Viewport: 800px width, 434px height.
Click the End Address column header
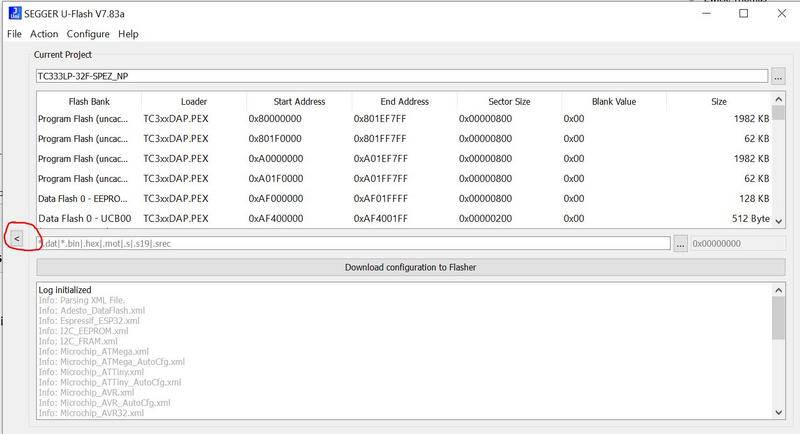404,101
